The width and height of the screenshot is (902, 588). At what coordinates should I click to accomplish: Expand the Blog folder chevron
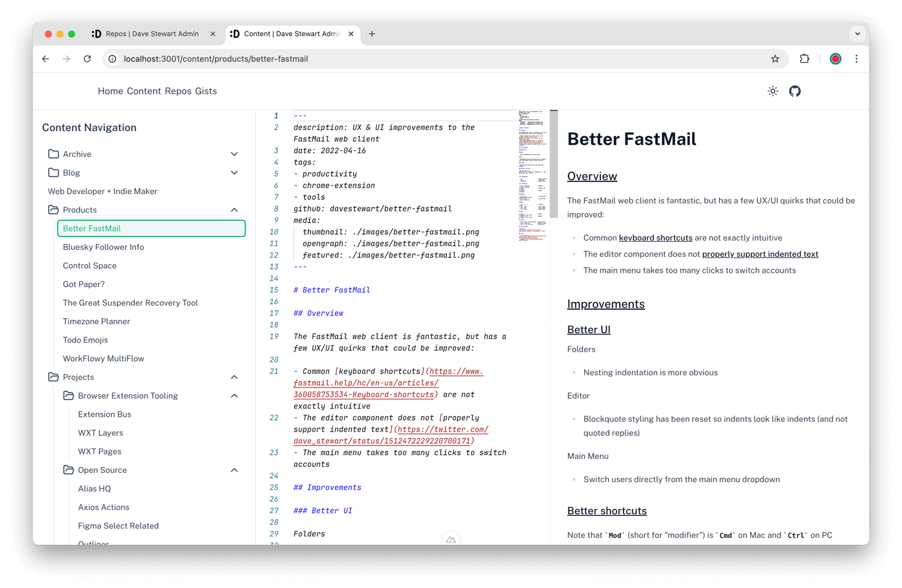tap(234, 173)
